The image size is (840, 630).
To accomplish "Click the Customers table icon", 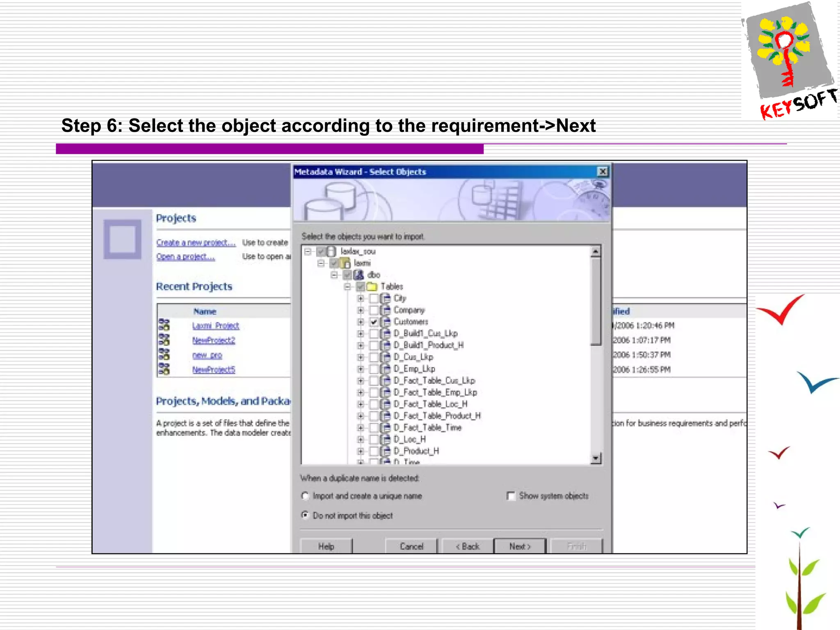I will [386, 322].
